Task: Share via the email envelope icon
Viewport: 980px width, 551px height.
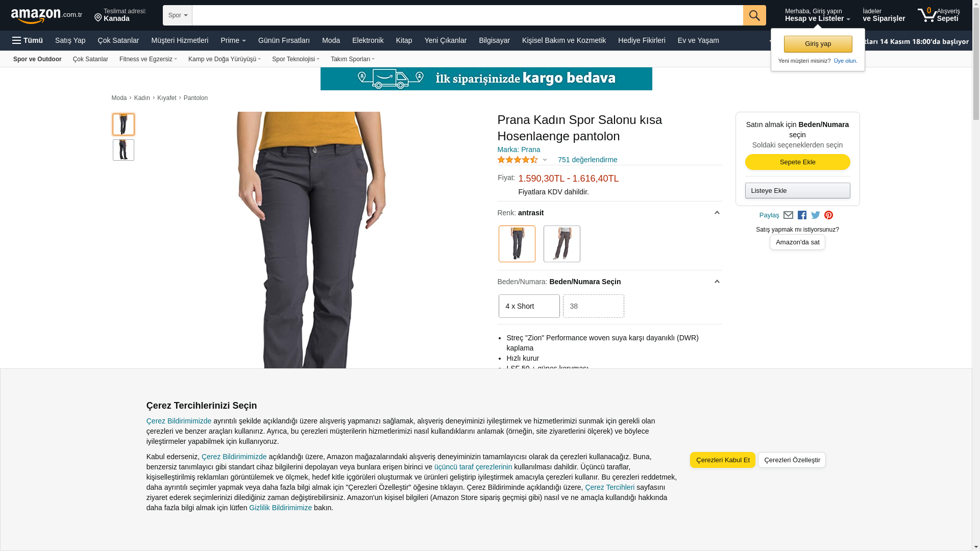Action: 788,215
